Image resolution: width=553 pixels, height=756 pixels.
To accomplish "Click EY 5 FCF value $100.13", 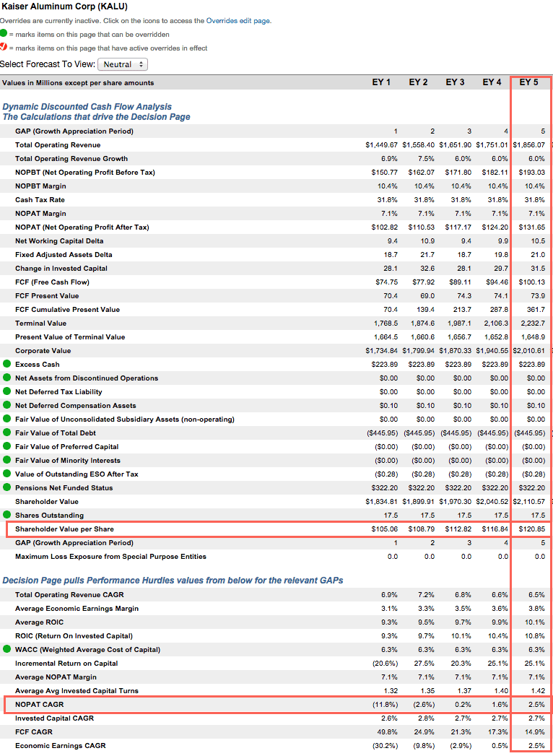I will pos(532,282).
